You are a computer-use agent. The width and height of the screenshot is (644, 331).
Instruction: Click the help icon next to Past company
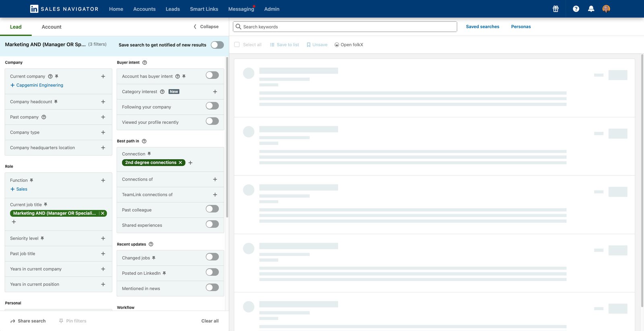[x=44, y=117]
